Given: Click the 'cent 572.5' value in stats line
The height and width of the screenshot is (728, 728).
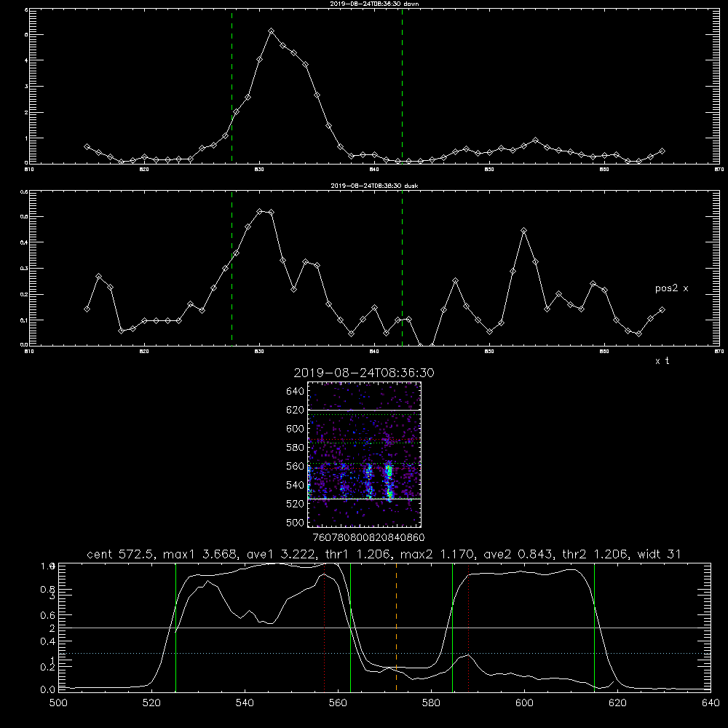Looking at the screenshot, I should click(x=119, y=554).
